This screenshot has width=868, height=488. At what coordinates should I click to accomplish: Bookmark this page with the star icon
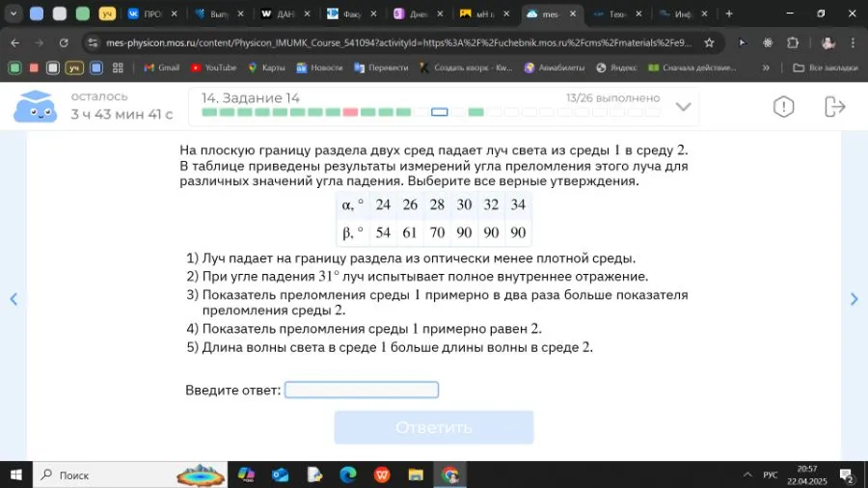[x=709, y=42]
